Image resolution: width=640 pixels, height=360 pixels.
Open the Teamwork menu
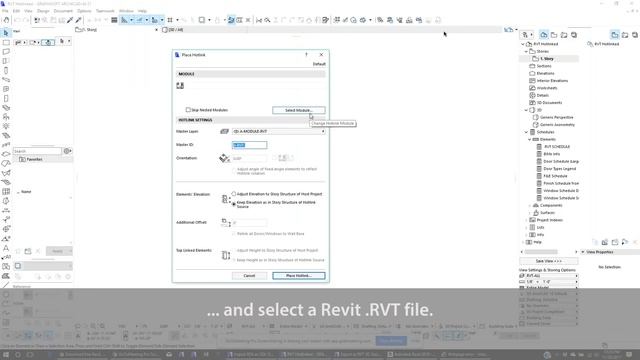point(105,11)
